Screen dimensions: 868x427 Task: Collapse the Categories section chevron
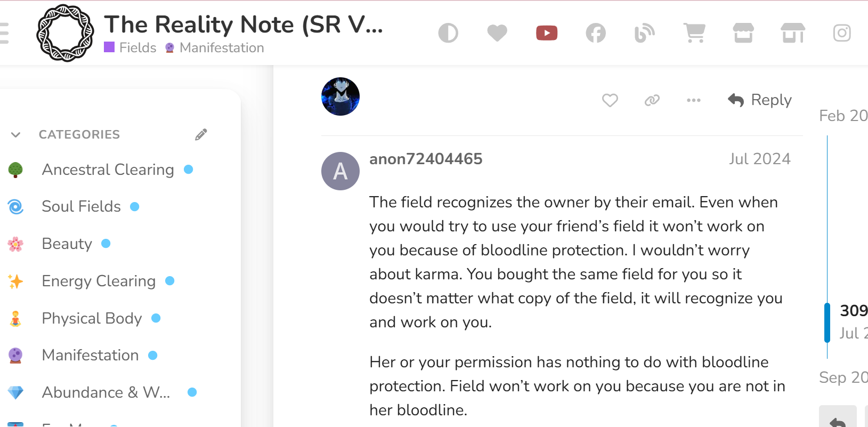16,134
